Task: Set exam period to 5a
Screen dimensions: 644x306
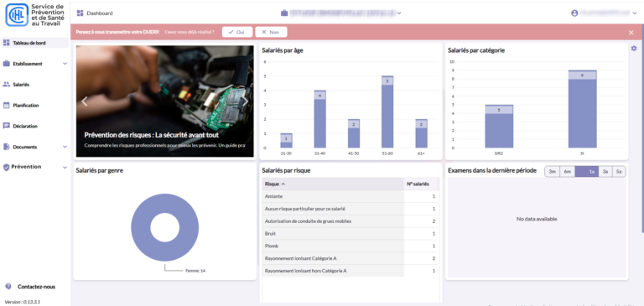Action: coord(619,172)
